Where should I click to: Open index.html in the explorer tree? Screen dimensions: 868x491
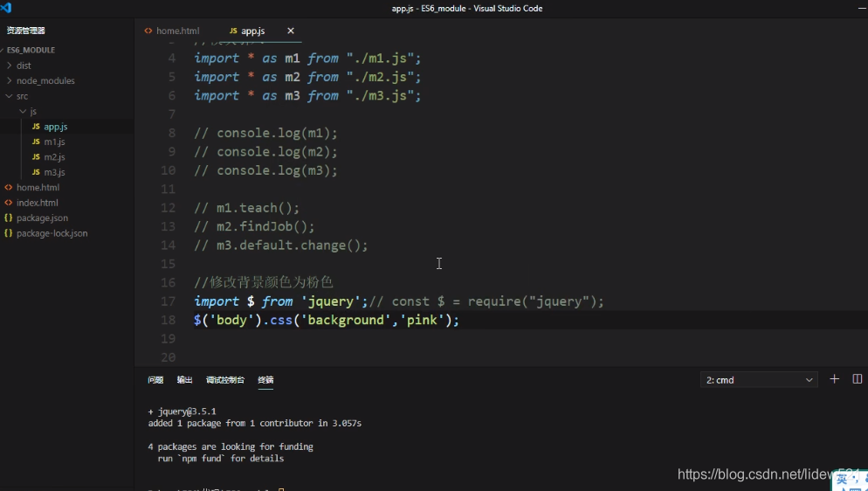coord(37,203)
